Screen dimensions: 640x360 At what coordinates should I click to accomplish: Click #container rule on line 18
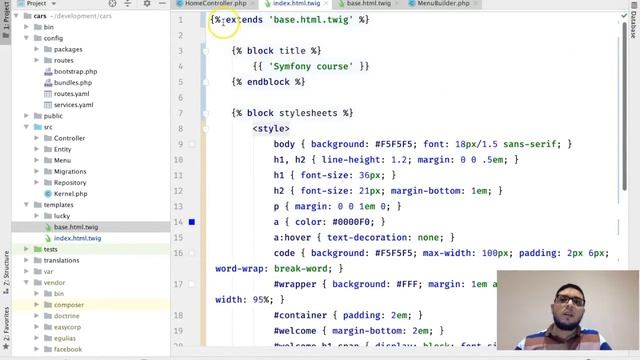pyautogui.click(x=348, y=315)
